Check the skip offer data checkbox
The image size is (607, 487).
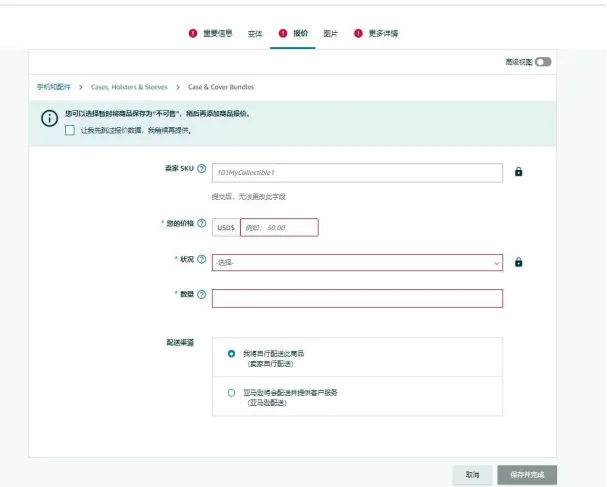(x=70, y=130)
